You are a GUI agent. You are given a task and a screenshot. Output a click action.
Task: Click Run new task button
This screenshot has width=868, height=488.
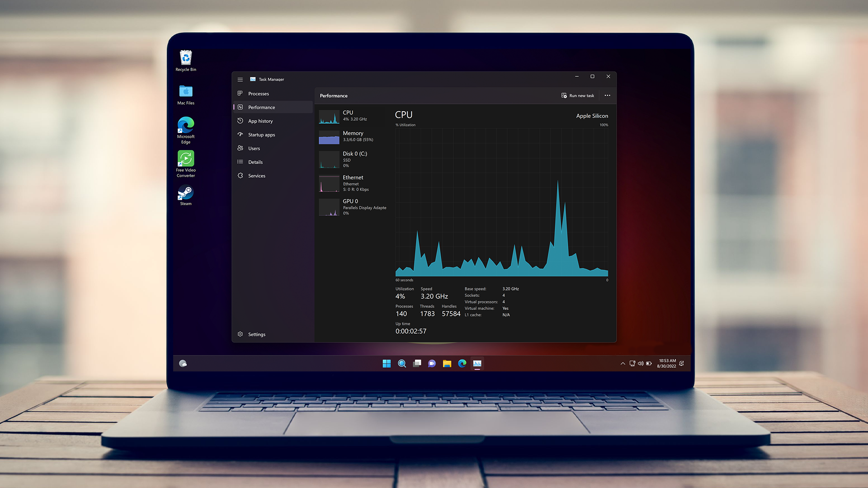tap(578, 95)
